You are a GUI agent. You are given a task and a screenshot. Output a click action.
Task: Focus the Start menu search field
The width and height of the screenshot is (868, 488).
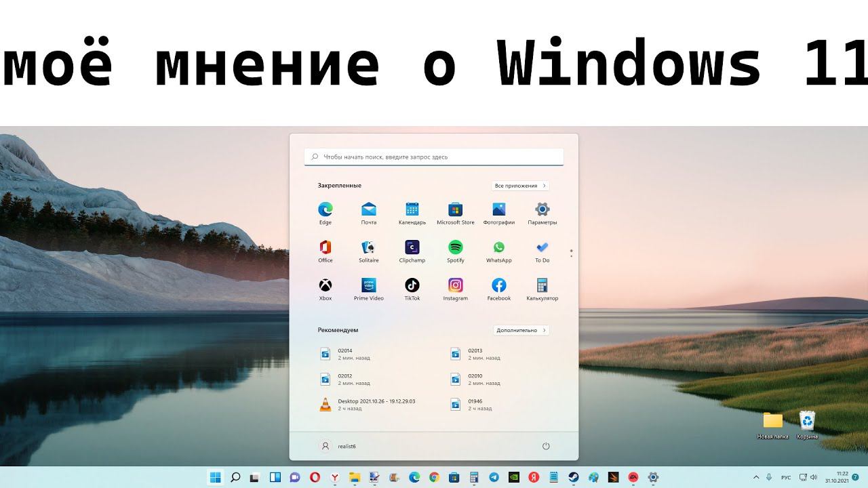(434, 157)
